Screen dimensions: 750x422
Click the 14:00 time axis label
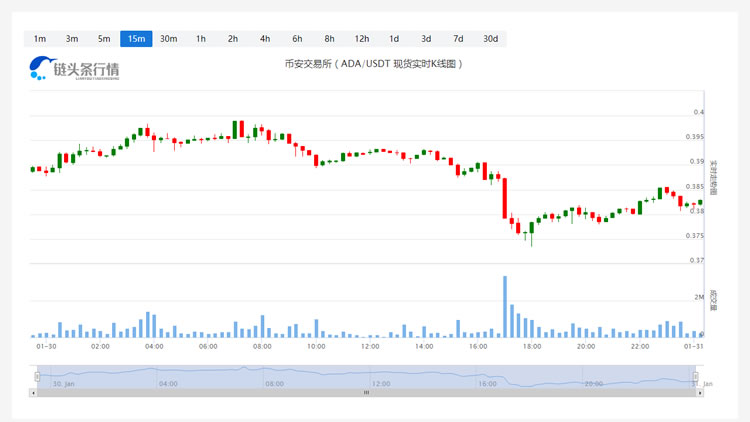click(x=424, y=346)
